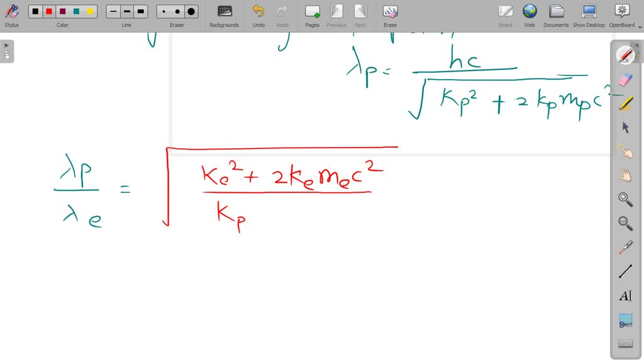Click the zoom in magnifier tool
The height and width of the screenshot is (362, 644).
pos(625,199)
